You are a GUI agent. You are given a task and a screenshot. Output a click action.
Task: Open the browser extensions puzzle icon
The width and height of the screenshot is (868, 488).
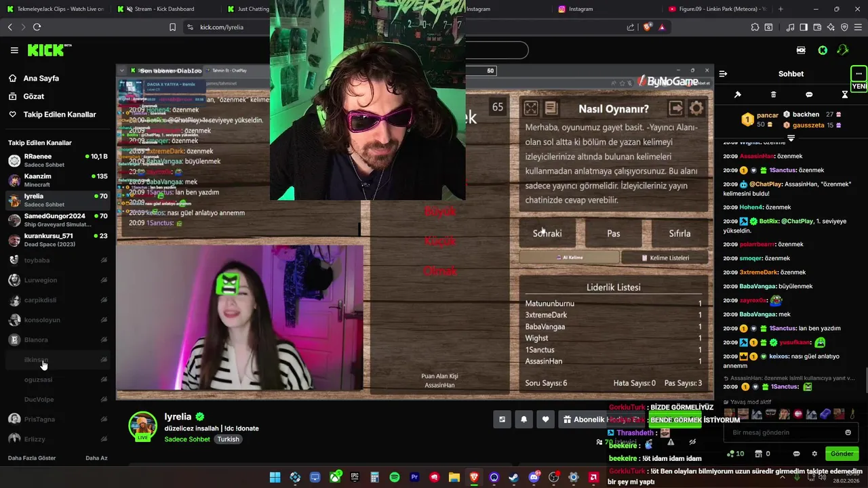coord(755,27)
